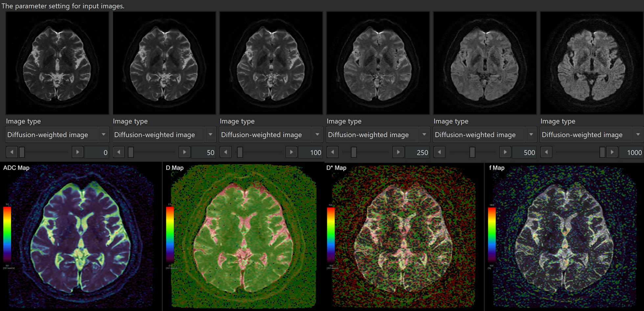This screenshot has width=644, height=311.
Task: Click the D* Map image
Action: click(x=404, y=236)
